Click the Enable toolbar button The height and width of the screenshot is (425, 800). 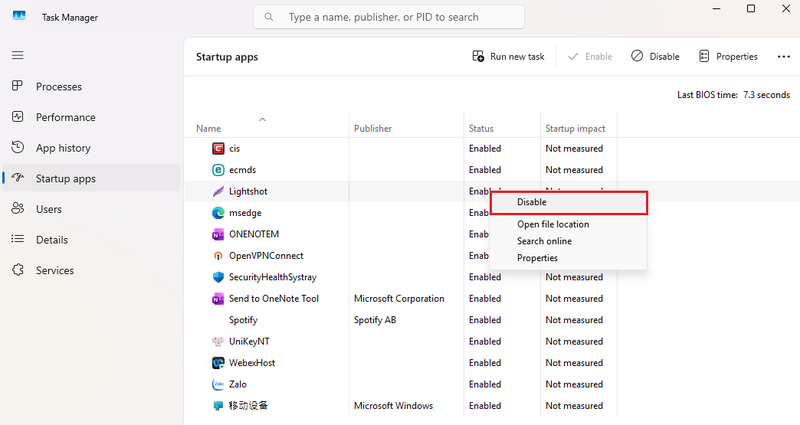[x=590, y=56]
